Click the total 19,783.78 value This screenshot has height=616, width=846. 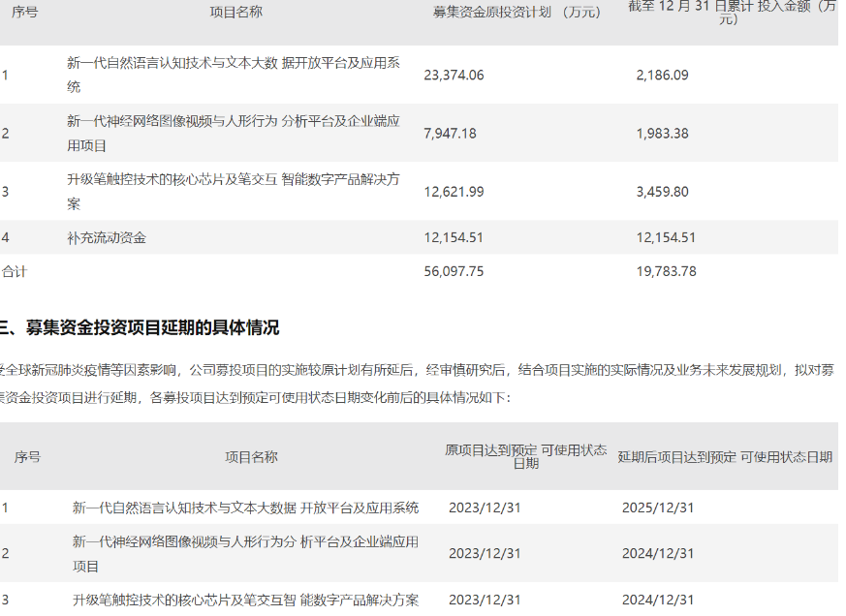(x=666, y=271)
